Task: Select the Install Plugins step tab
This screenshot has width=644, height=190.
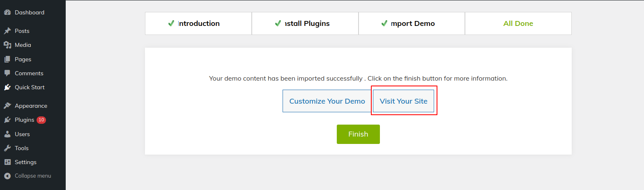Action: [x=305, y=23]
